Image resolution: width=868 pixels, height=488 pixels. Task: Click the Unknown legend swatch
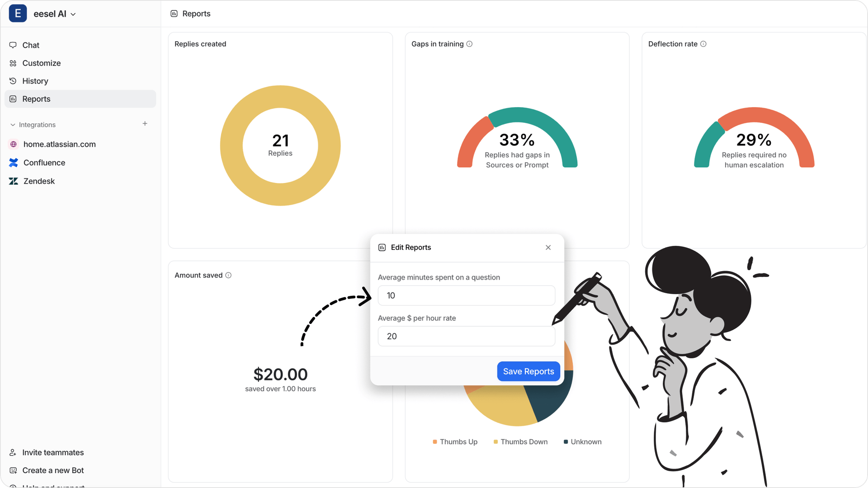[x=566, y=442]
